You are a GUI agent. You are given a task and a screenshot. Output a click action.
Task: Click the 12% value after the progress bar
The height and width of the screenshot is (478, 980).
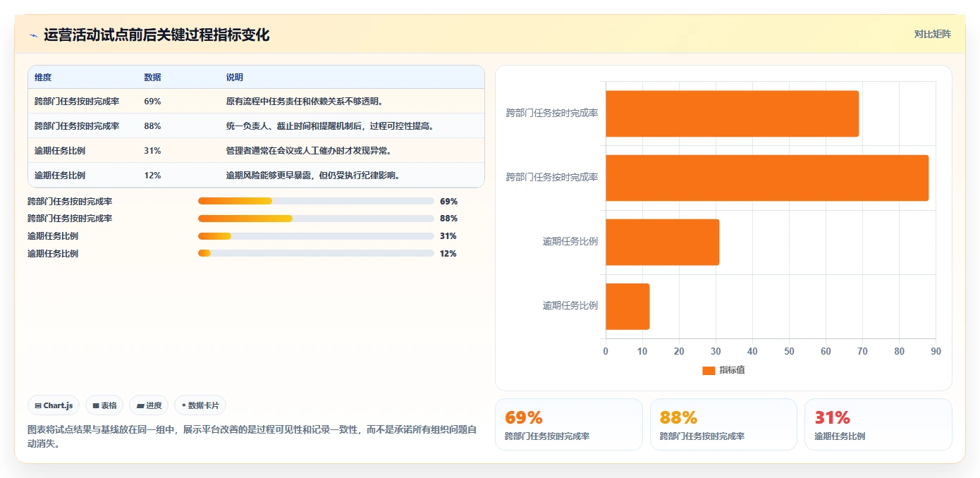point(448,254)
